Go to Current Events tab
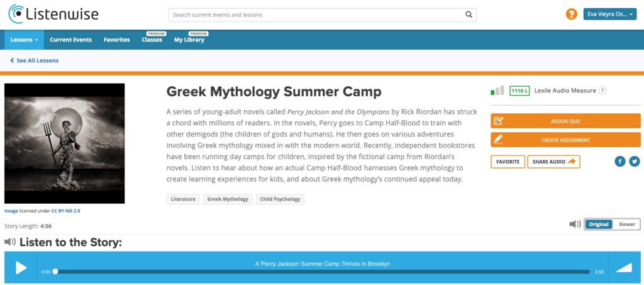This screenshot has height=285, width=644. pos(70,40)
